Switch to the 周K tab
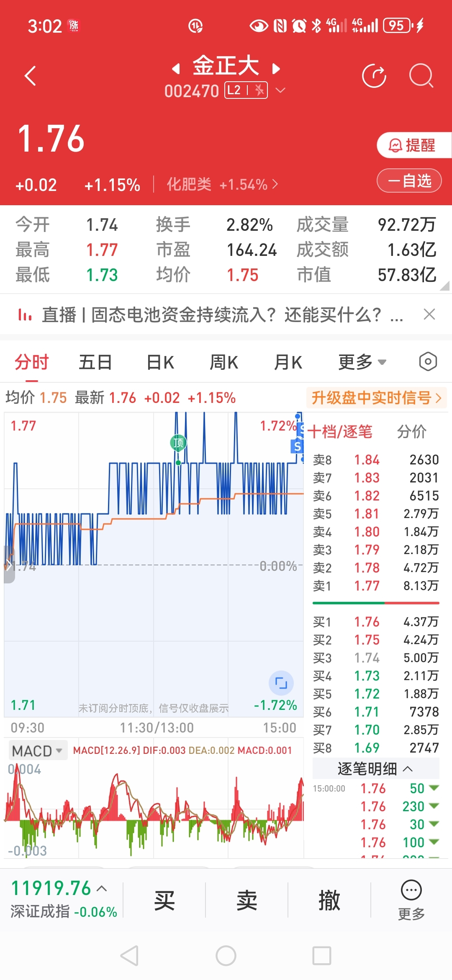This screenshot has height=980, width=452. [x=224, y=362]
